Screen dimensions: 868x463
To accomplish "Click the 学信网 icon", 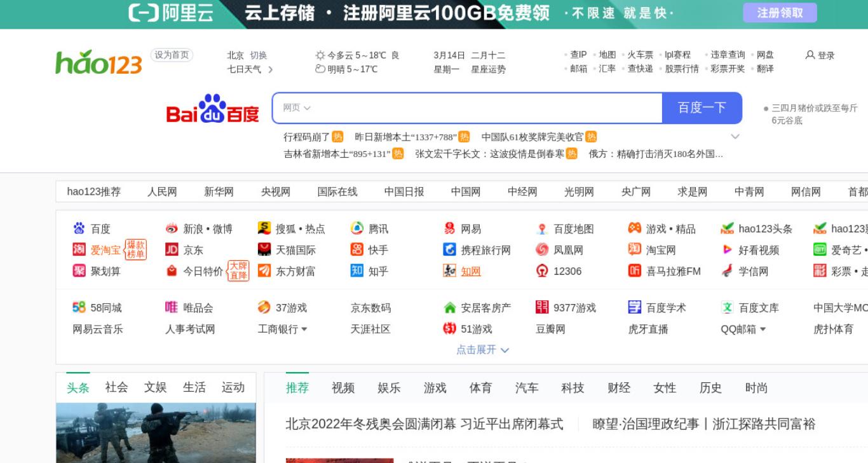I will [x=727, y=271].
